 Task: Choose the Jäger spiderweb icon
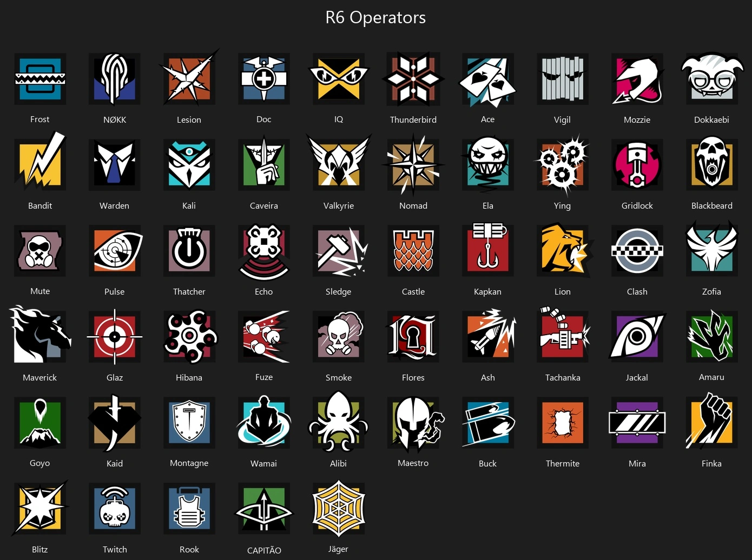339,509
